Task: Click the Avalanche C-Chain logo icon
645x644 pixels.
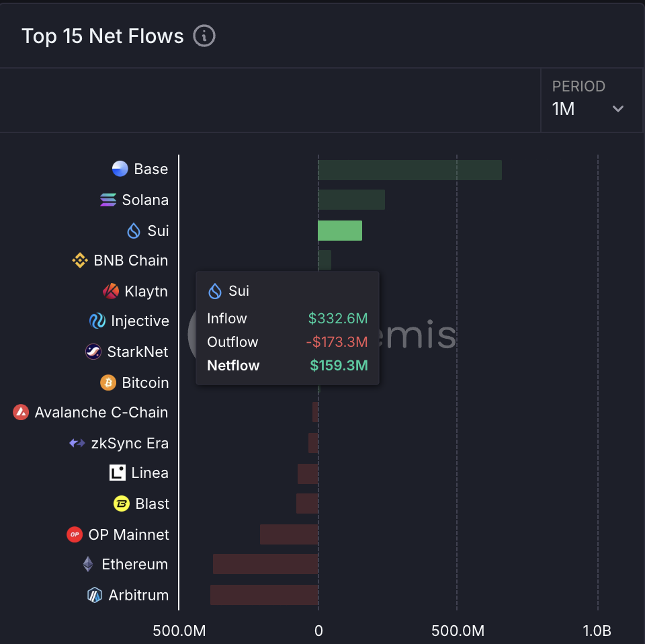Action: (21, 413)
